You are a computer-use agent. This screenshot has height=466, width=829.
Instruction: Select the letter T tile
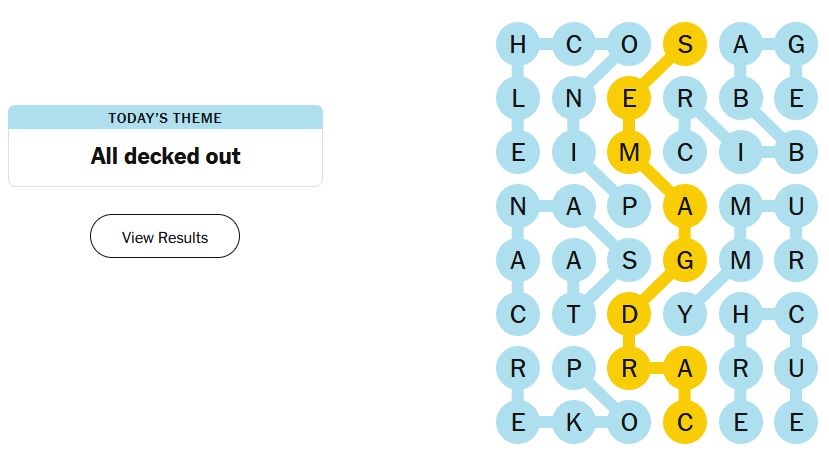(x=574, y=314)
